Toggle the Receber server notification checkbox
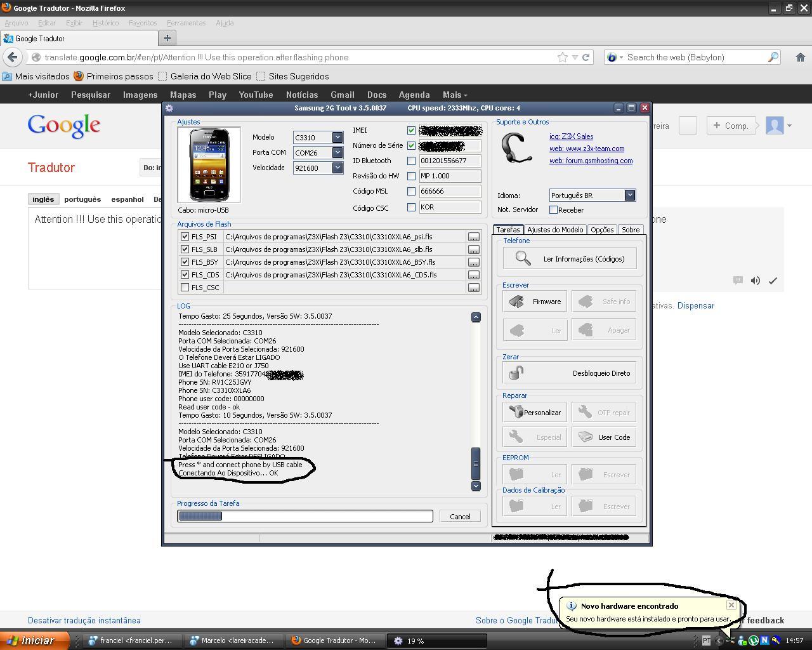 click(553, 209)
